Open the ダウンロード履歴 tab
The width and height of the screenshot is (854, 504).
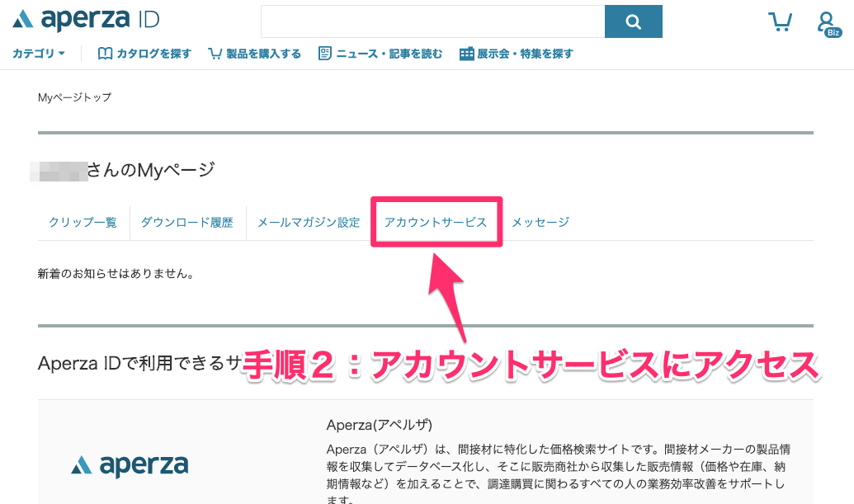(x=188, y=221)
